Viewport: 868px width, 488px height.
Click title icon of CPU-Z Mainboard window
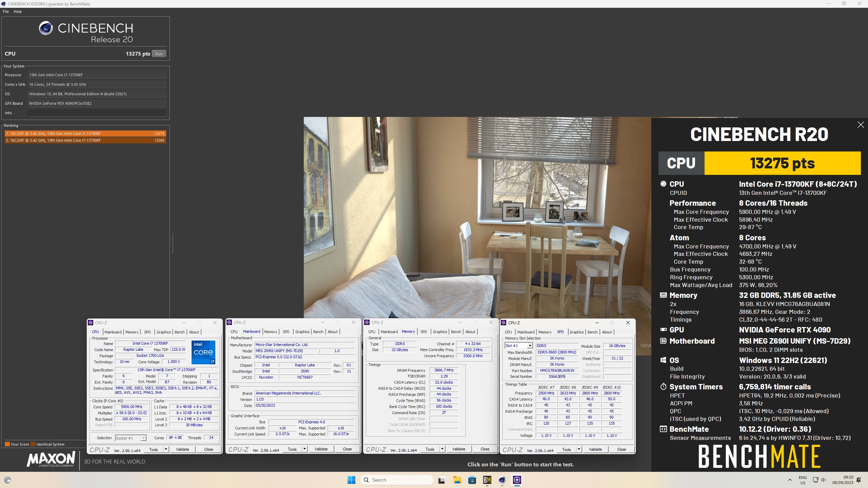229,322
